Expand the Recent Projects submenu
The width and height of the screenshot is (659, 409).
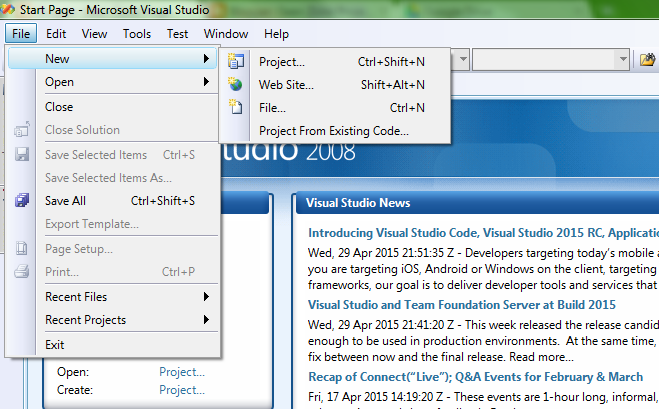[x=112, y=320]
